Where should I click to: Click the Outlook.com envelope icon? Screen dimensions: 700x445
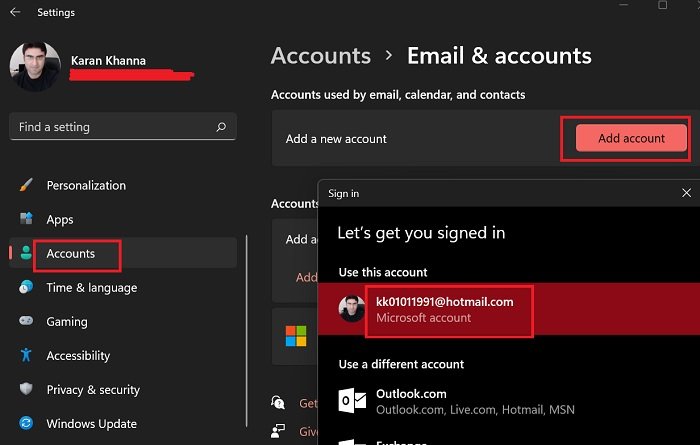[x=352, y=400]
